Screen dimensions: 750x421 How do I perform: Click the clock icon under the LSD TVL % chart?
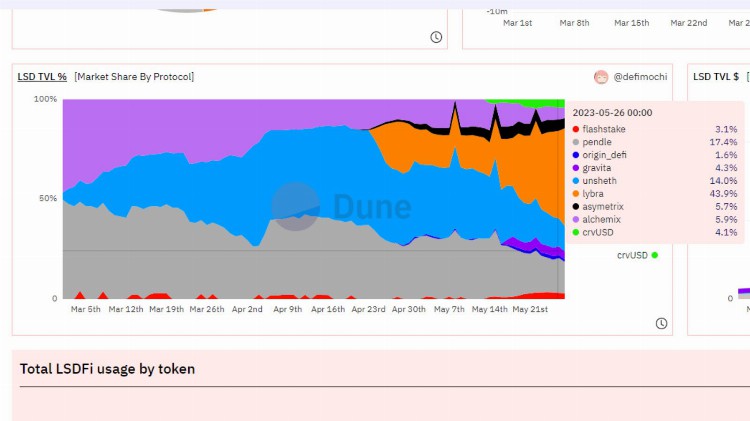point(661,323)
